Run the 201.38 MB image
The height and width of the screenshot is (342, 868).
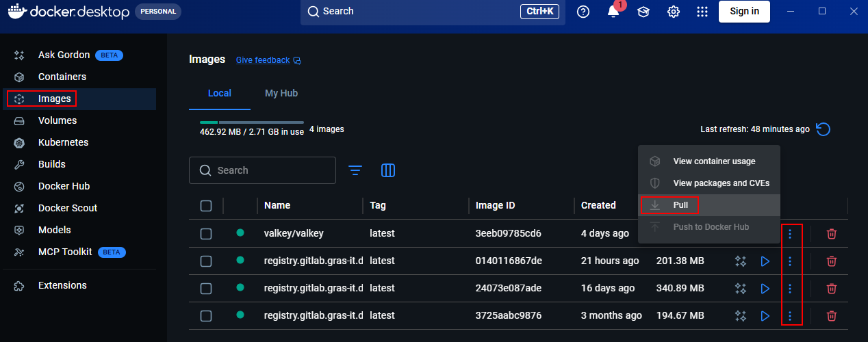point(765,261)
